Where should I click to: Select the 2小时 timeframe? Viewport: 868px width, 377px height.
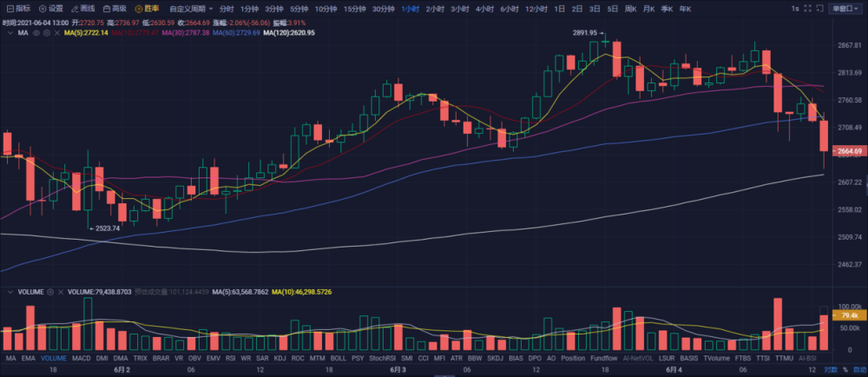(436, 9)
